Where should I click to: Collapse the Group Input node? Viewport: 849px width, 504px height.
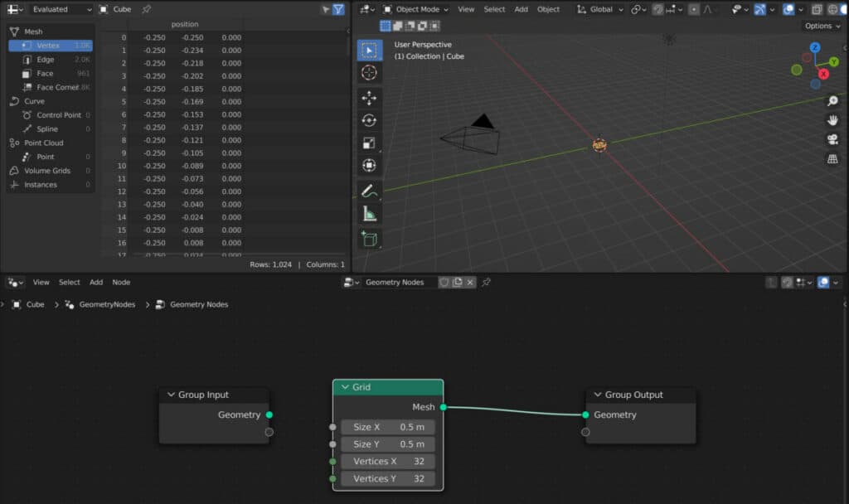[171, 395]
